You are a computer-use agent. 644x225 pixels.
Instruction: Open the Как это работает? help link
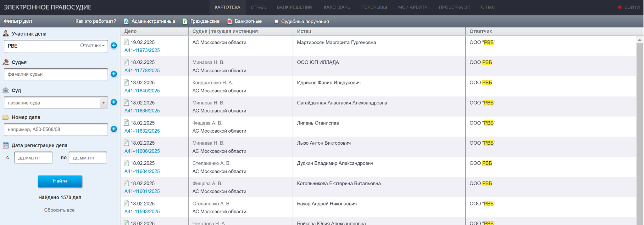[x=96, y=21]
